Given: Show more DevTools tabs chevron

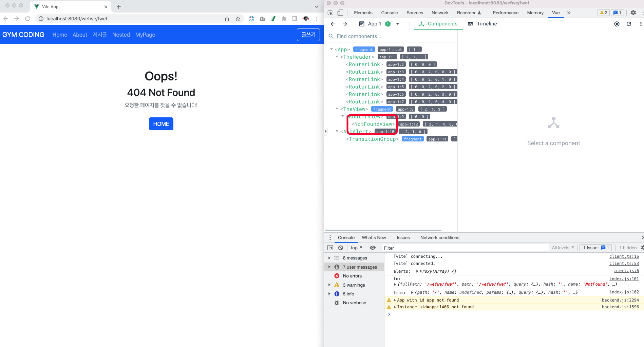Looking at the screenshot, I should 569,13.
